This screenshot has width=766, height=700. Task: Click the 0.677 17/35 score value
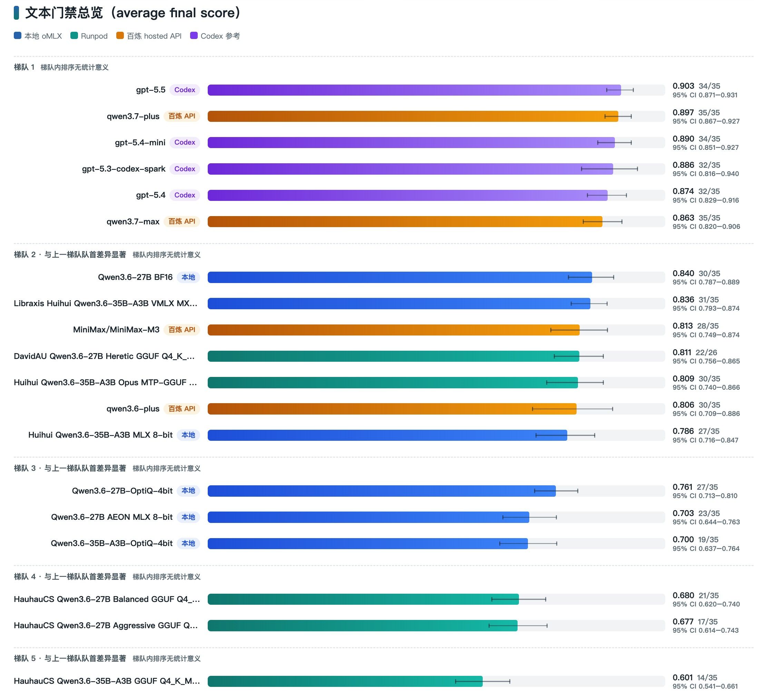coord(695,621)
